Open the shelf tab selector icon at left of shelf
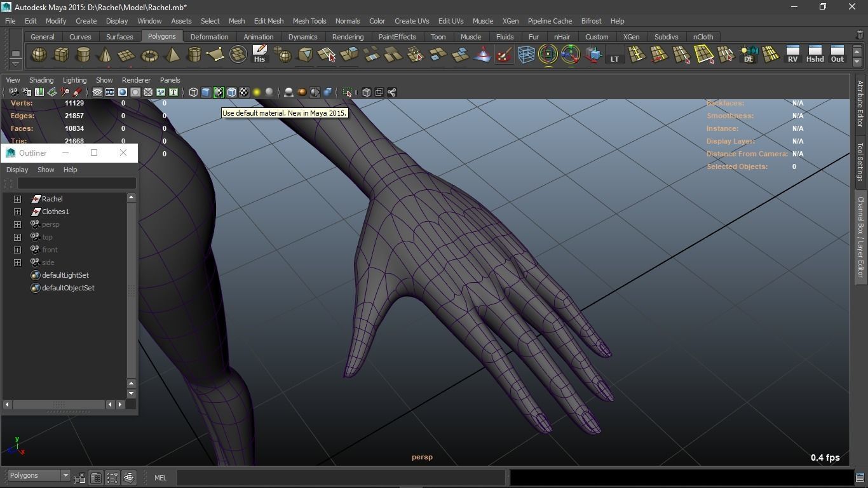Screen dimensions: 868x488 [16, 52]
